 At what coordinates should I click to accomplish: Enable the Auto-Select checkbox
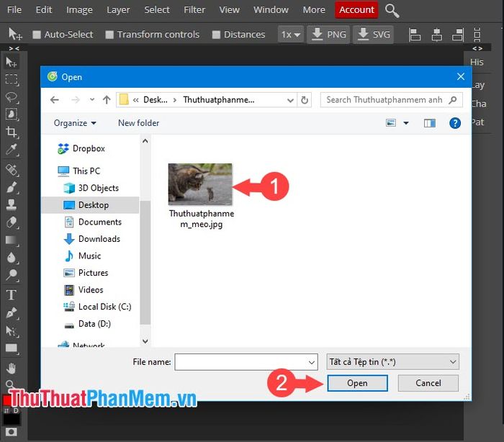click(x=37, y=35)
